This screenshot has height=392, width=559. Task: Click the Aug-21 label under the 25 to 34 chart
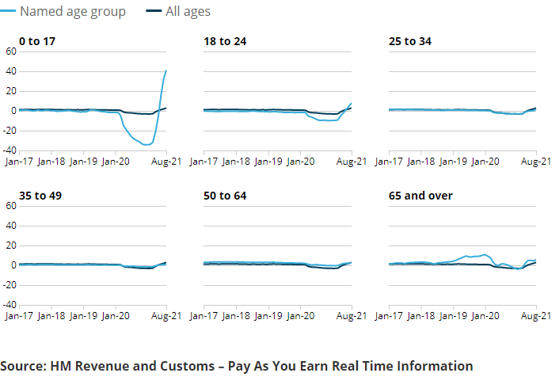(535, 161)
